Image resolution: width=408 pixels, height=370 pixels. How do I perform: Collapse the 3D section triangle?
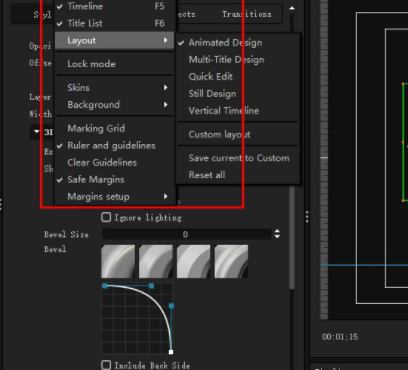coord(36,132)
